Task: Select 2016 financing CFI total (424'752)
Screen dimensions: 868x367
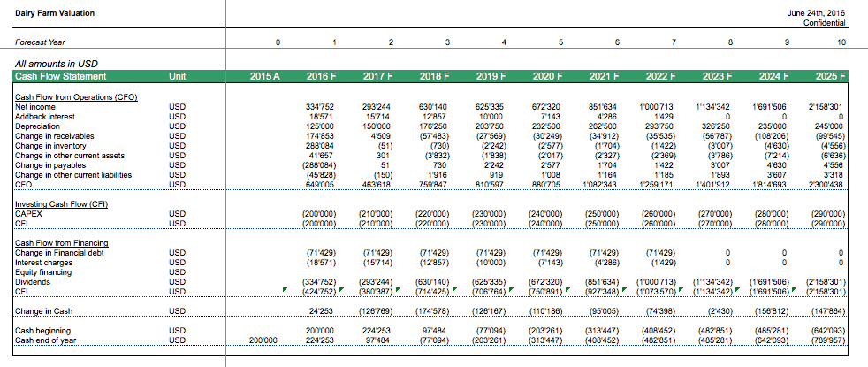Action: tap(319, 292)
